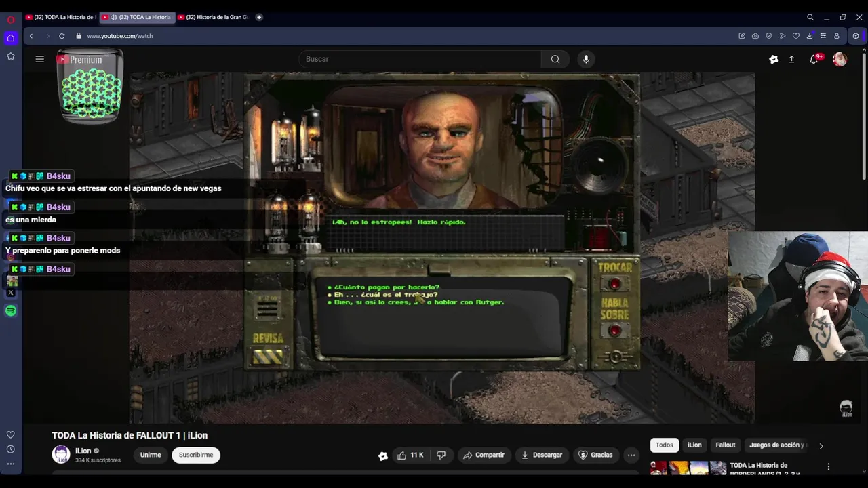Viewport: 868px width, 488px height.
Task: Open Opera bookmarks star in sidebar
Action: pyautogui.click(x=10, y=56)
